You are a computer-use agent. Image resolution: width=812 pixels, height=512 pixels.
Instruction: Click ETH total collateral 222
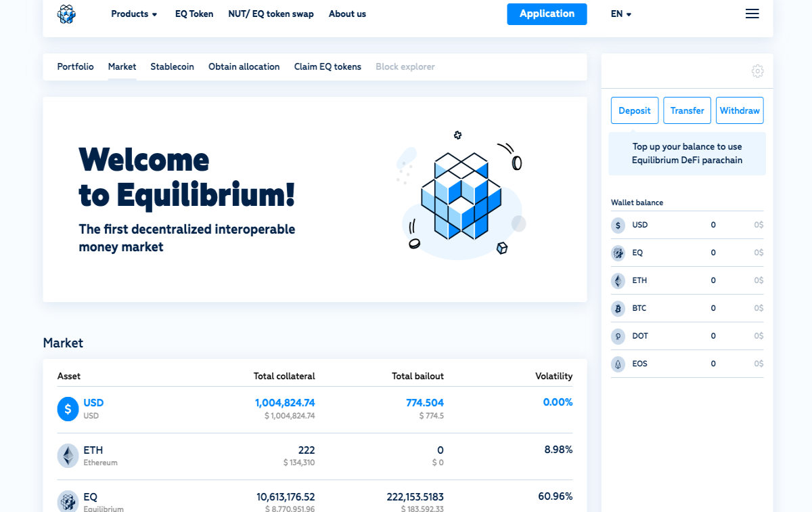[x=307, y=450]
